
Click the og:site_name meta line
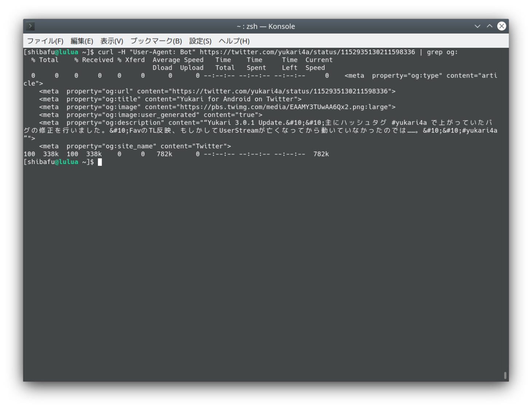pyautogui.click(x=135, y=146)
